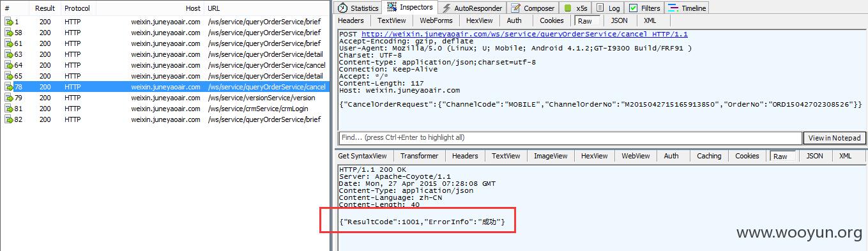Show response Headers tab

click(464, 156)
